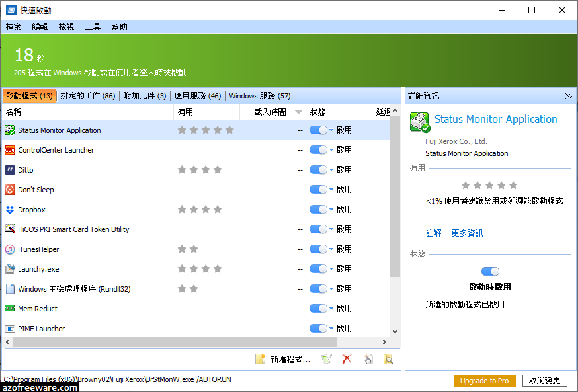
Task: Open the 新增程式 add program icon
Action: pyautogui.click(x=259, y=359)
